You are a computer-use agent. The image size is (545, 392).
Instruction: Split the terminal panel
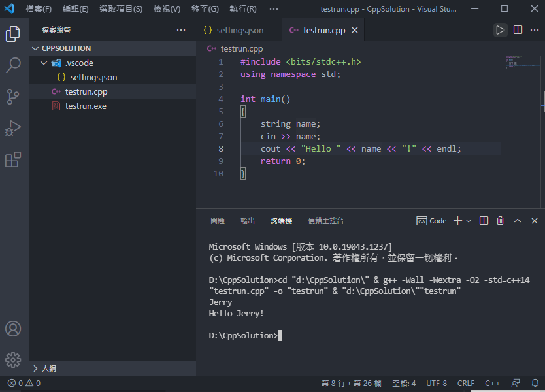tap(484, 221)
